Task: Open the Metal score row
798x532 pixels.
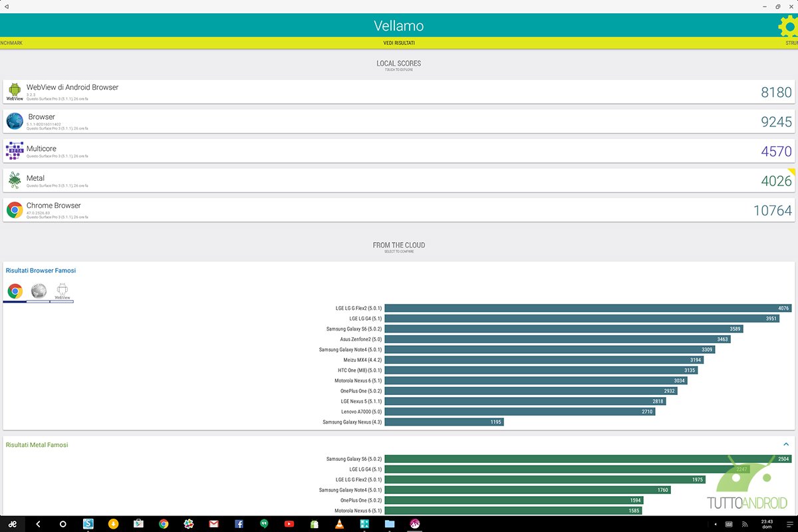Action: tap(399, 180)
